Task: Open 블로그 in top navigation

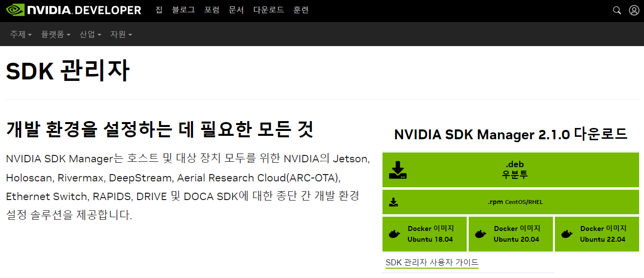Action: click(183, 10)
